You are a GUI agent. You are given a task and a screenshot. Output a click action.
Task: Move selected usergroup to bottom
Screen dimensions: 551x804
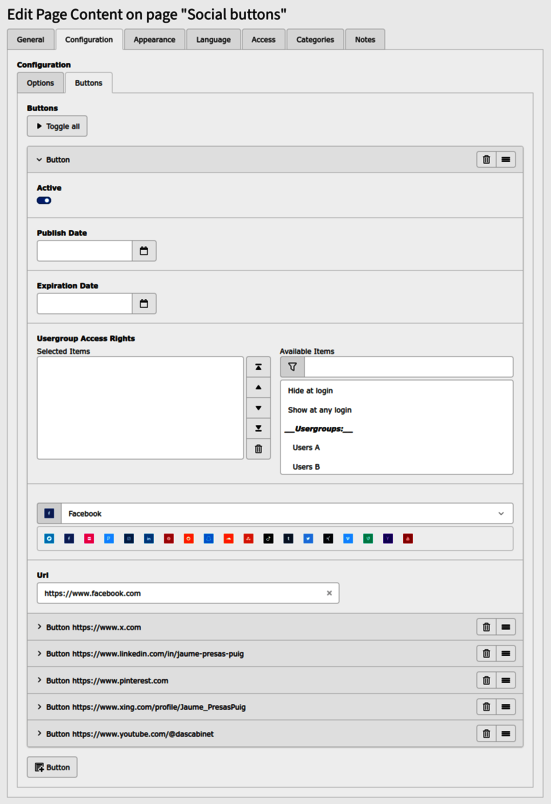[258, 428]
